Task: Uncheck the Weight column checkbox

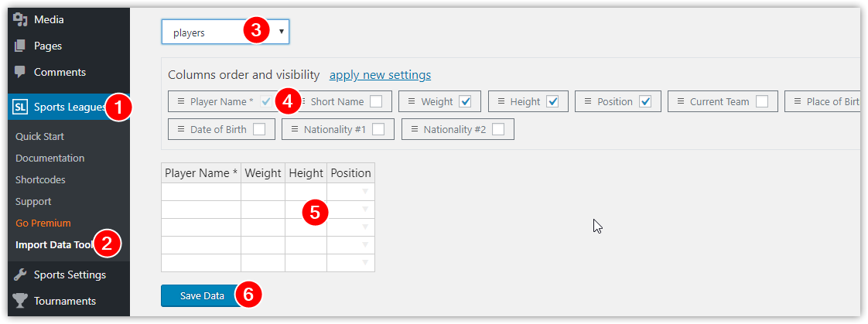Action: click(465, 102)
